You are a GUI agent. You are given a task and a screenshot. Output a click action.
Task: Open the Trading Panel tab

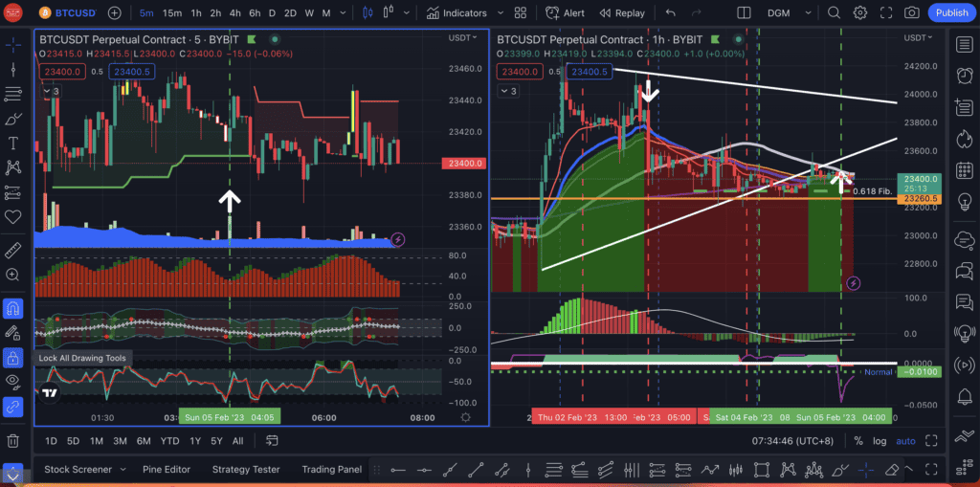[x=332, y=469]
